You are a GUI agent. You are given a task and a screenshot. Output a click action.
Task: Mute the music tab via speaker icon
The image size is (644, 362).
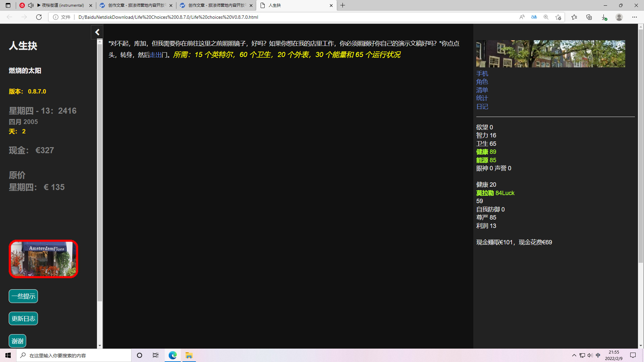pos(31,5)
